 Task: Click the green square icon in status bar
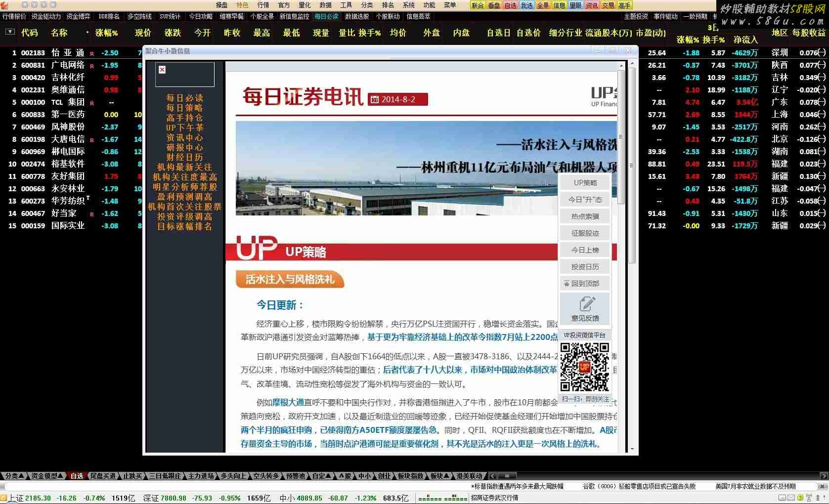coord(800,498)
